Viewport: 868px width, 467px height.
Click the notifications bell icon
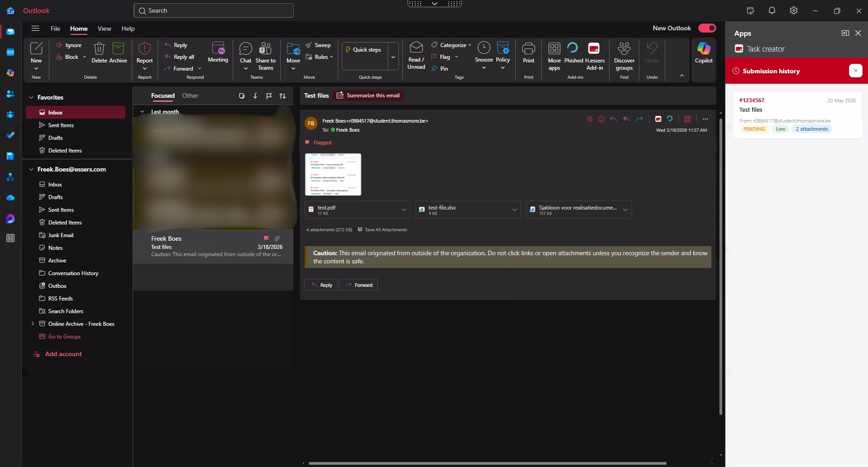772,10
